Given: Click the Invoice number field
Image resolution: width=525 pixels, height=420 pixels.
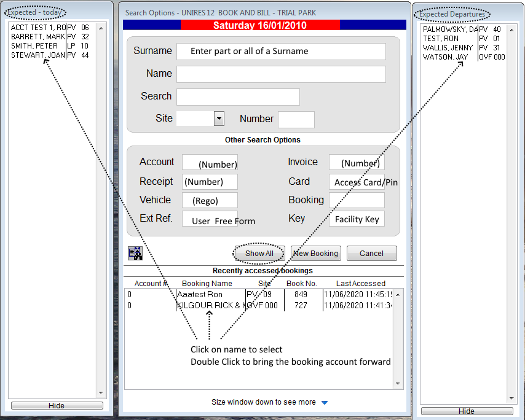Looking at the screenshot, I should pyautogui.click(x=357, y=163).
